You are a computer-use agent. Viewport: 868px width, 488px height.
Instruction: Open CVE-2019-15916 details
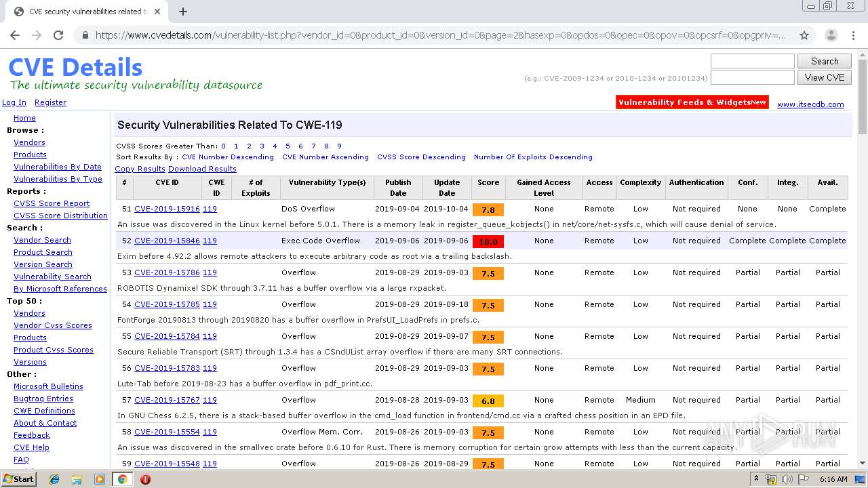point(167,209)
